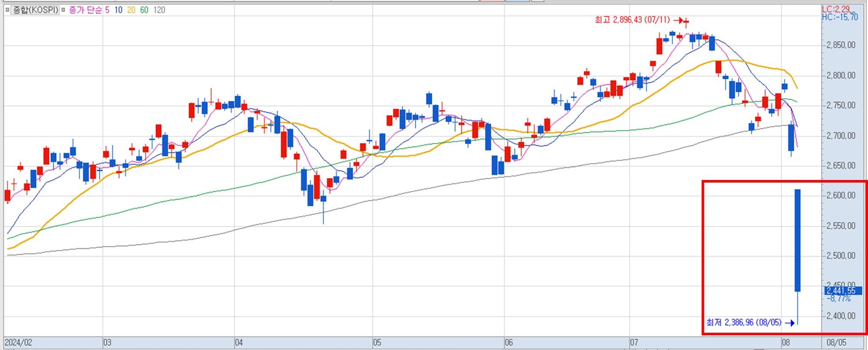Click the 2024/02 date axis label
Image resolution: width=868 pixels, height=350 pixels.
[x=18, y=343]
